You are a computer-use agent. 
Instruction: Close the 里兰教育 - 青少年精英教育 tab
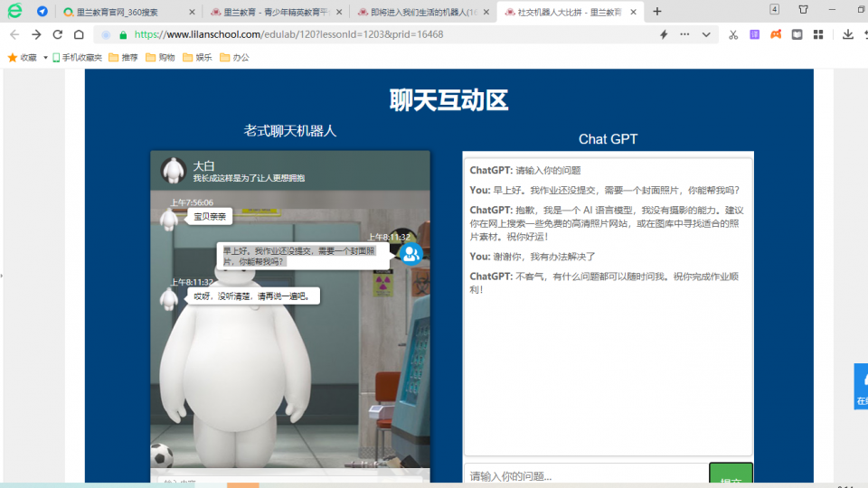[339, 12]
